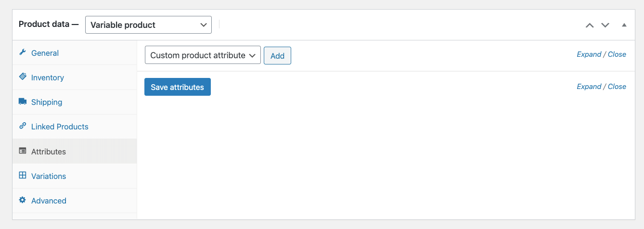Image resolution: width=644 pixels, height=229 pixels.
Task: Select the Linked Products tab
Action: (x=60, y=127)
